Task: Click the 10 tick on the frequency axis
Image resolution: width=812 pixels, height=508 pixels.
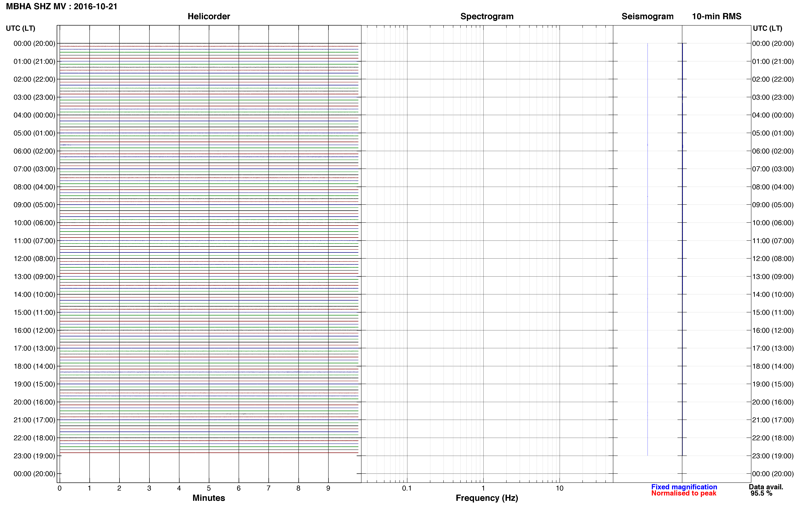Action: [x=559, y=488]
